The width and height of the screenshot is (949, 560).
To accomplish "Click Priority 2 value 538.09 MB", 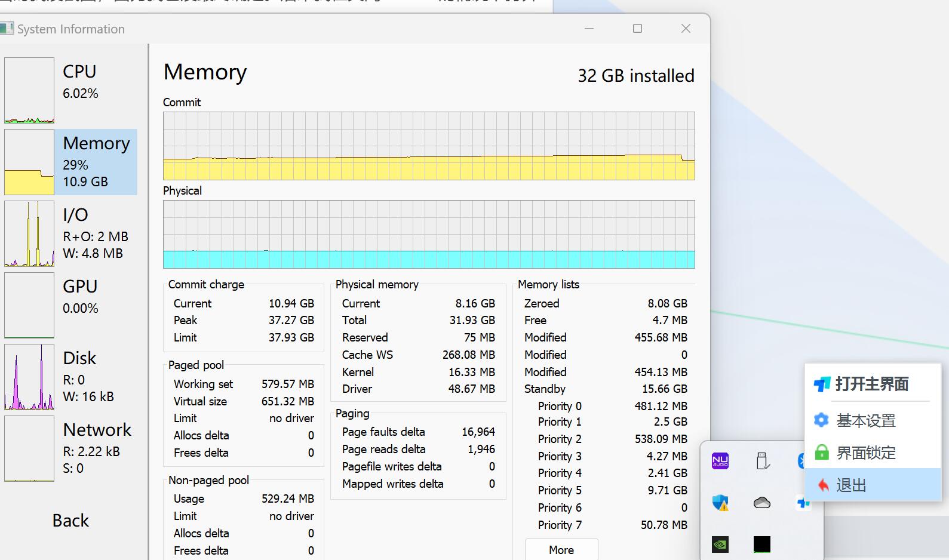I will 661,439.
